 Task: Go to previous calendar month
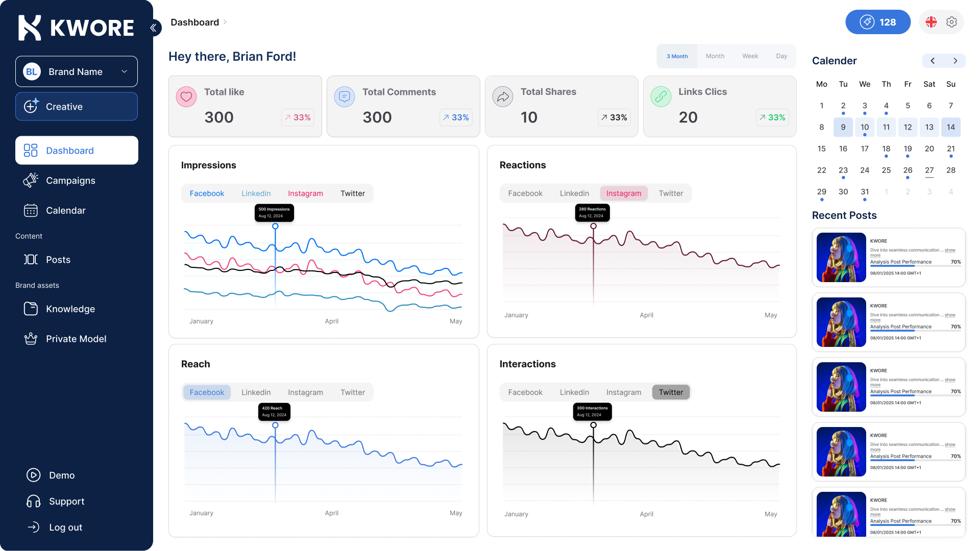click(933, 61)
